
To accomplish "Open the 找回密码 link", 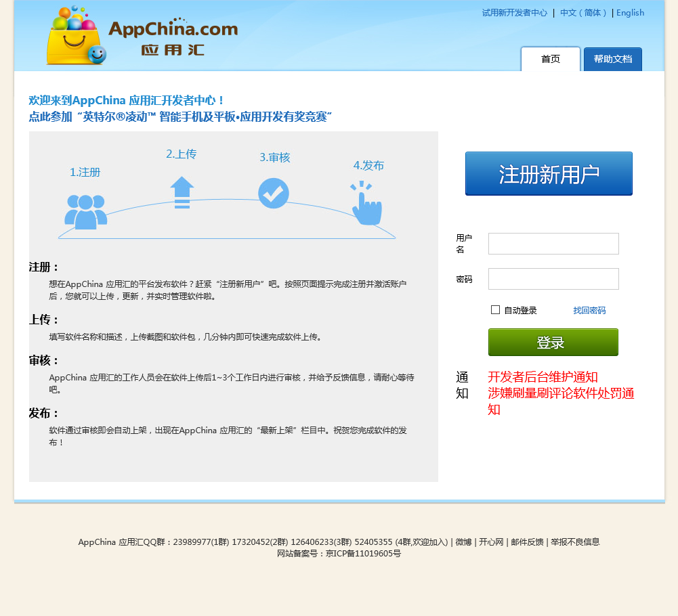I will point(589,311).
